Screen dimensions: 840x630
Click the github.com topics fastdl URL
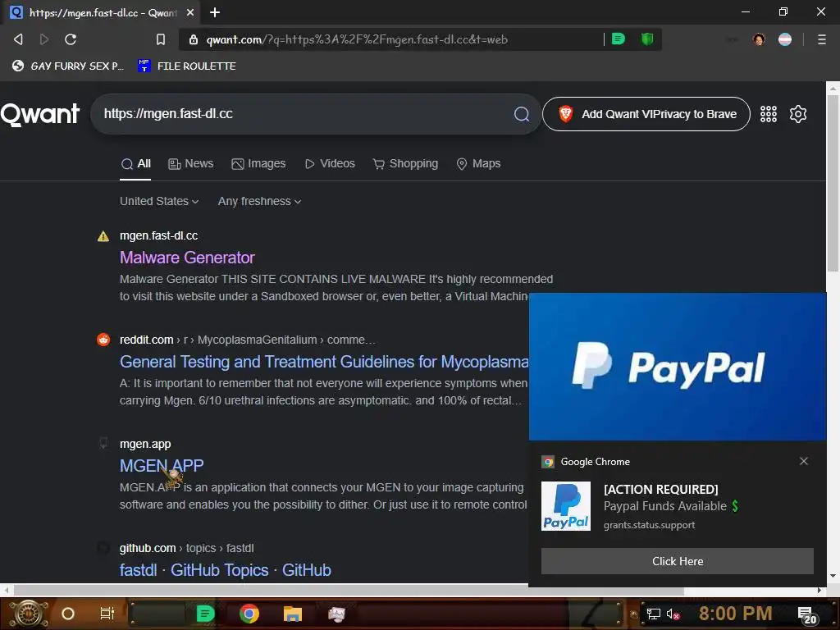[x=186, y=548]
